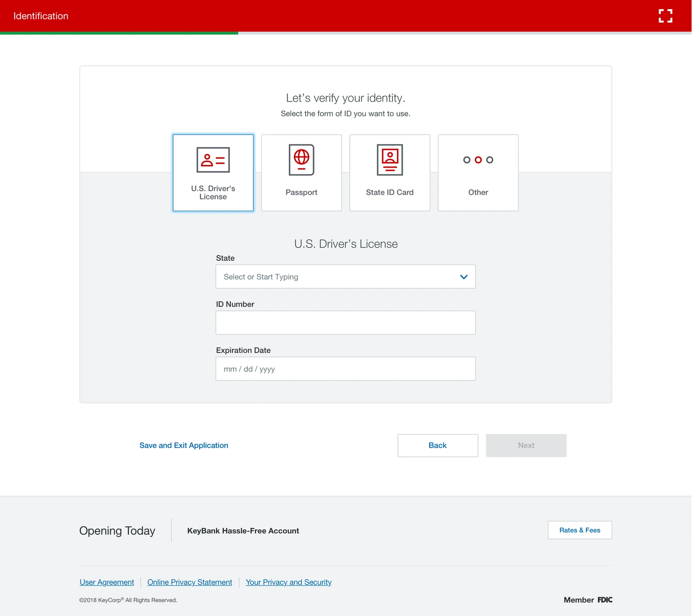Click Save and Exit Application link
692x616 pixels.
184,445
